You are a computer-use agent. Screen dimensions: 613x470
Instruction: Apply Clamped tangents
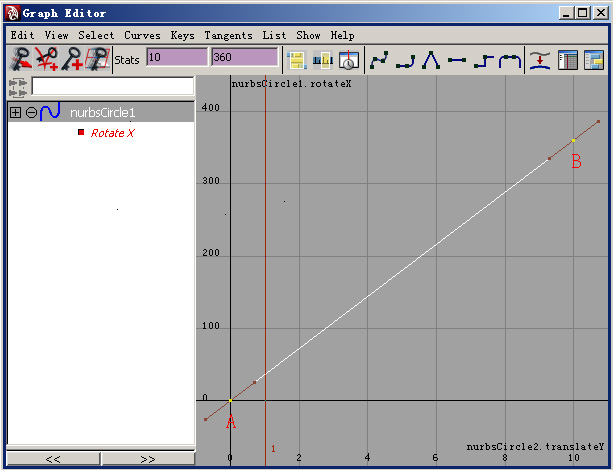point(405,61)
